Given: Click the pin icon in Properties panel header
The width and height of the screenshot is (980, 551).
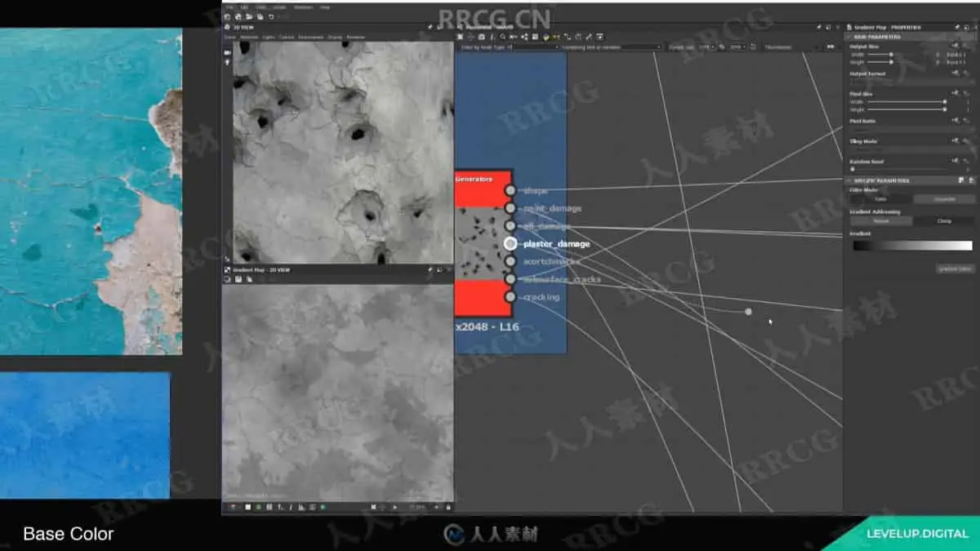Looking at the screenshot, I should [957, 27].
